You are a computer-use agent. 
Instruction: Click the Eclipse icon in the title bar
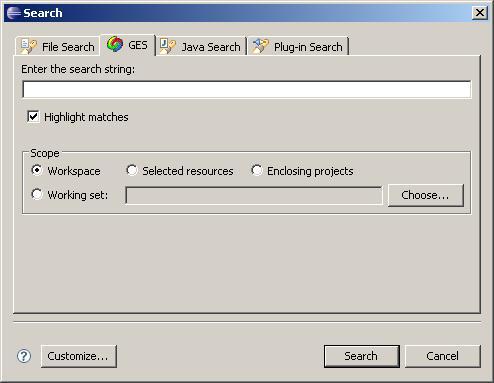pos(14,13)
